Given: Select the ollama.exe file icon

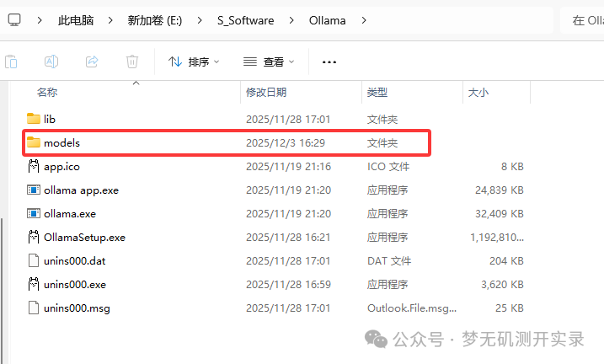Looking at the screenshot, I should (34, 213).
